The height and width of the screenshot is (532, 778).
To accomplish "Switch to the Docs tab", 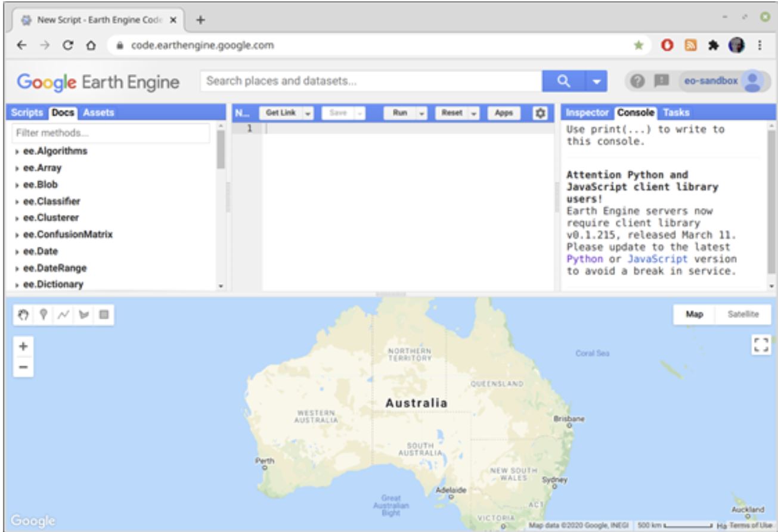I will tap(61, 112).
